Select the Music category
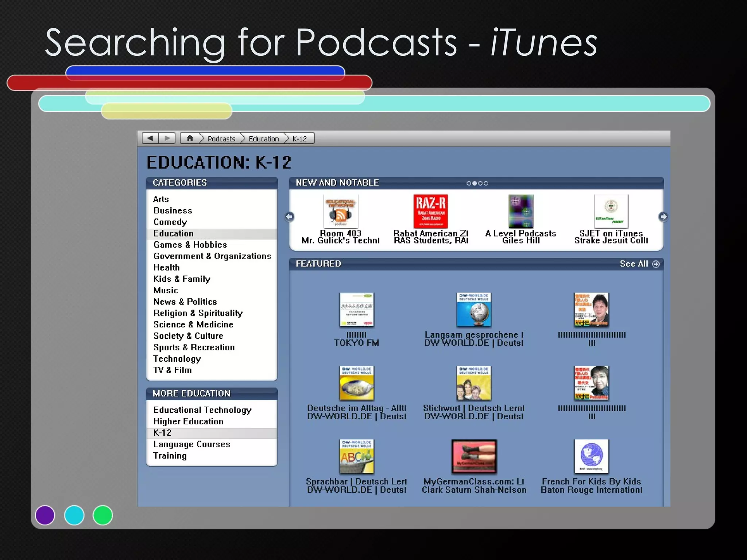747x560 pixels. coord(212,290)
